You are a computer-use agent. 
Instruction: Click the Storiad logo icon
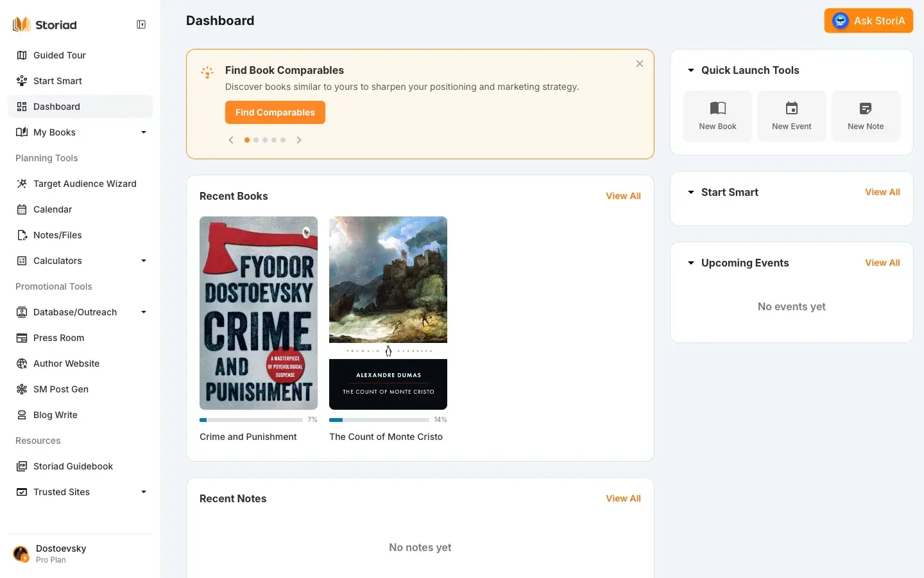21,24
